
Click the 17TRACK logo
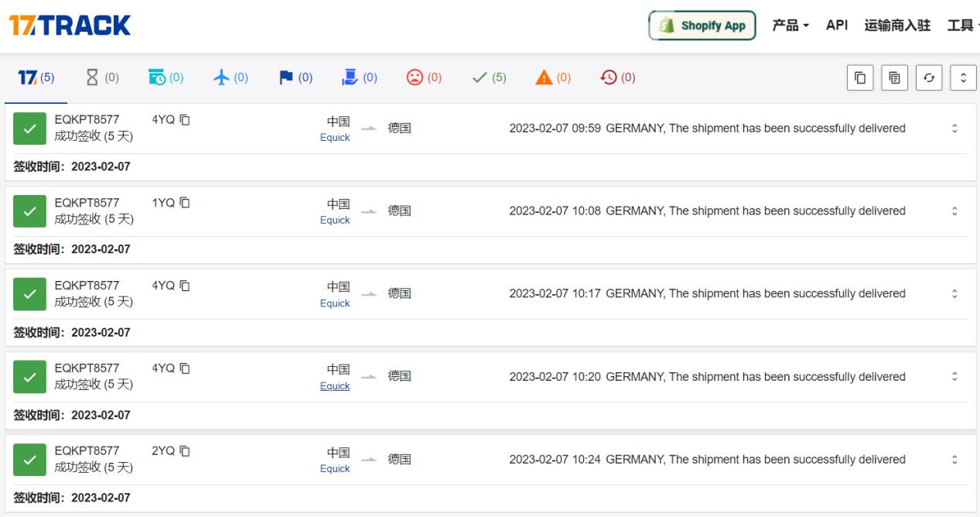(x=70, y=26)
